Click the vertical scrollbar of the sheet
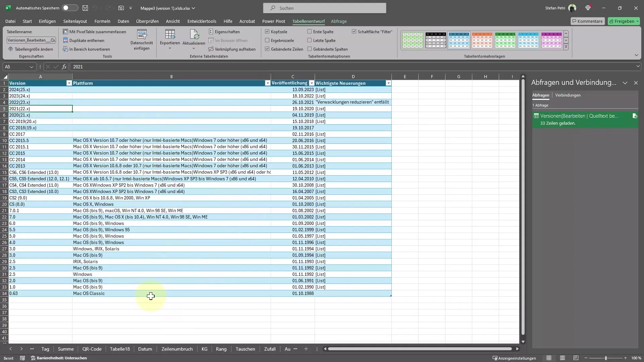This screenshot has width=644, height=362. pos(523,207)
